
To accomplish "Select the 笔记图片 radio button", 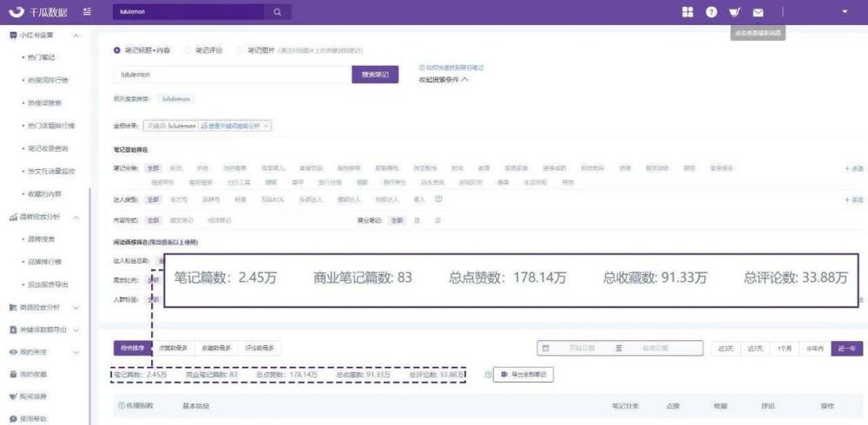I will tap(240, 49).
